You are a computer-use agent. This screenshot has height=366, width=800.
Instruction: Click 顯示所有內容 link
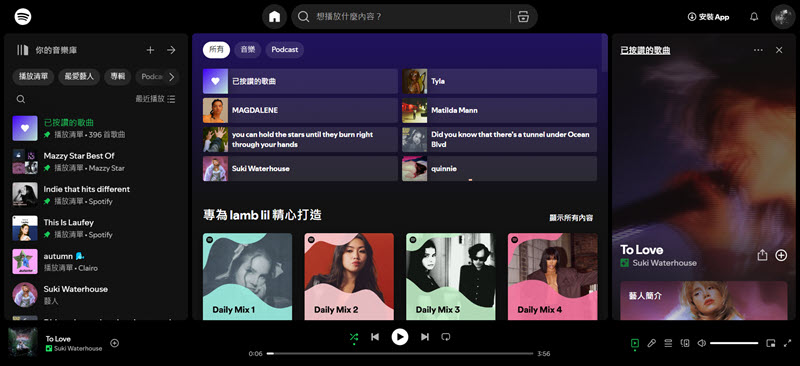pyautogui.click(x=571, y=218)
